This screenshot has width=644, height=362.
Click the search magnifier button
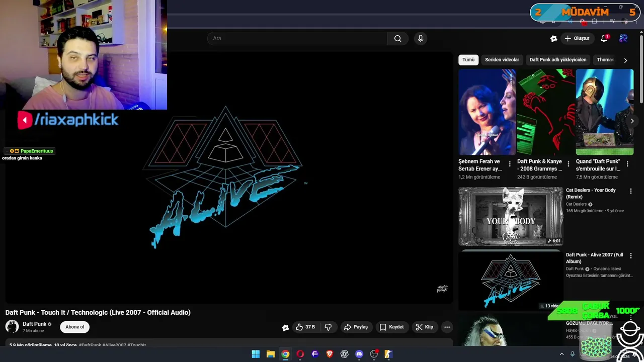[x=397, y=39]
